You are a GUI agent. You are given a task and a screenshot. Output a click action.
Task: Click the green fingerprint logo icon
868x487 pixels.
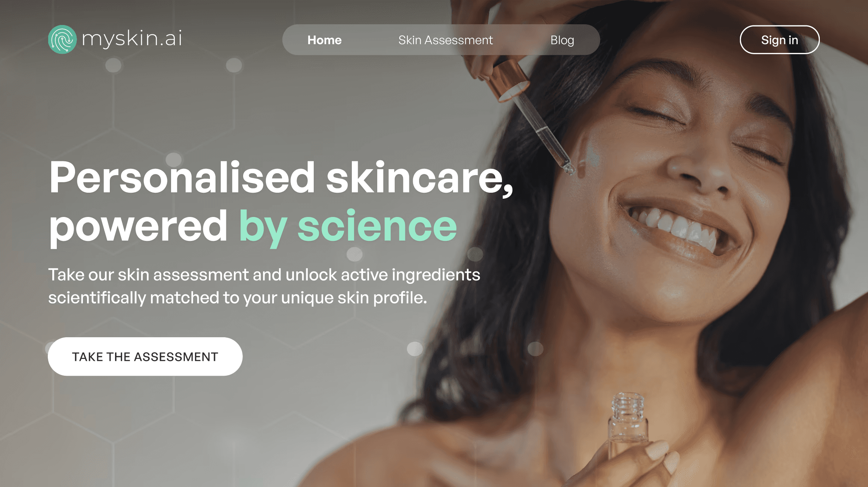[x=62, y=39]
